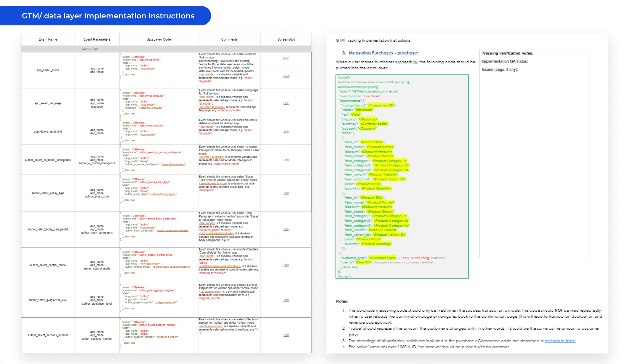Open screenshot link for author_select_essay_type row
This screenshot has height=364, width=640.
click(286, 193)
